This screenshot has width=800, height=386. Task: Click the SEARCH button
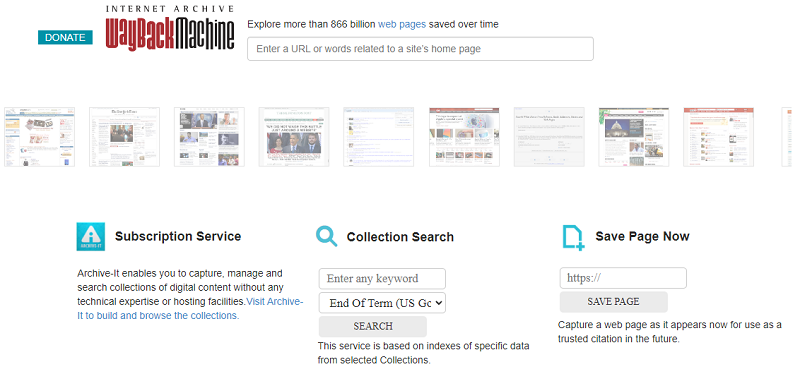coord(373,326)
